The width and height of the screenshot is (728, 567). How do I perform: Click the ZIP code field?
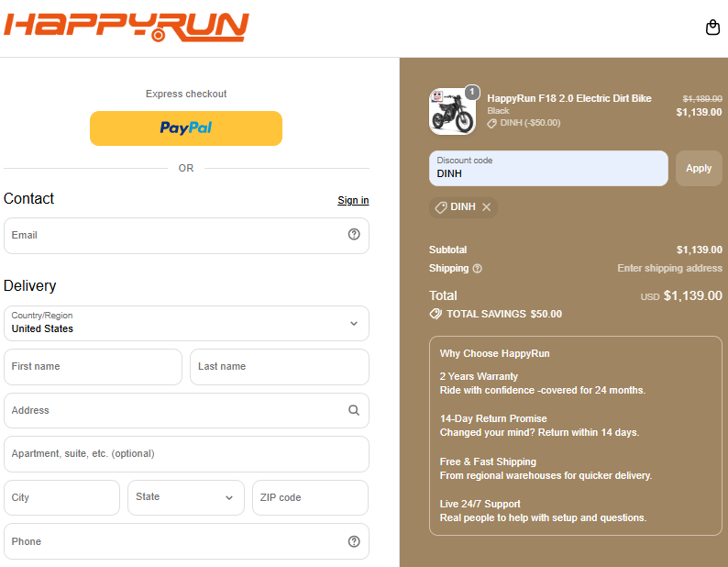[x=310, y=497]
